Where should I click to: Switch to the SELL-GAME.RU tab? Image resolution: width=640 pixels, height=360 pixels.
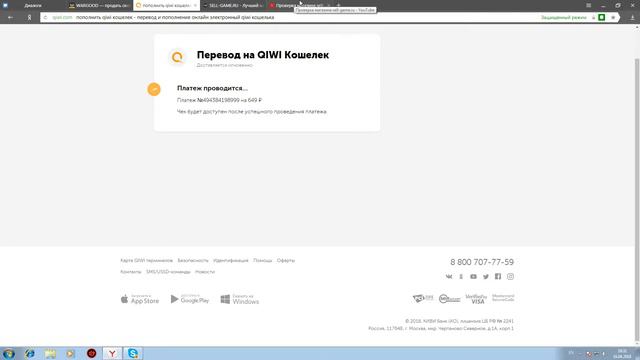pos(233,5)
